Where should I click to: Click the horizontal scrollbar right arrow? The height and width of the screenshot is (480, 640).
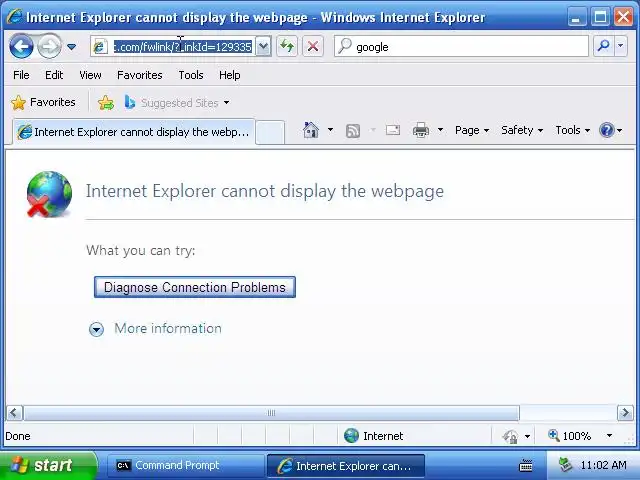[625, 413]
